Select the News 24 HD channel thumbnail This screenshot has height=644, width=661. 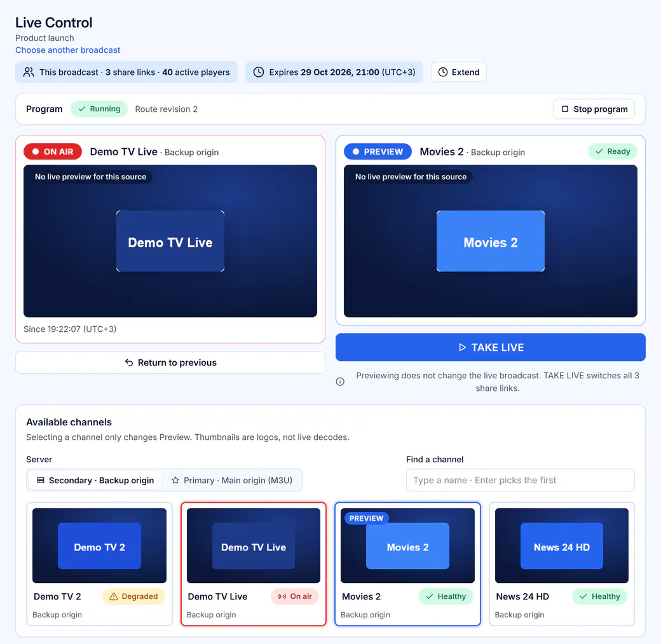[x=561, y=545]
